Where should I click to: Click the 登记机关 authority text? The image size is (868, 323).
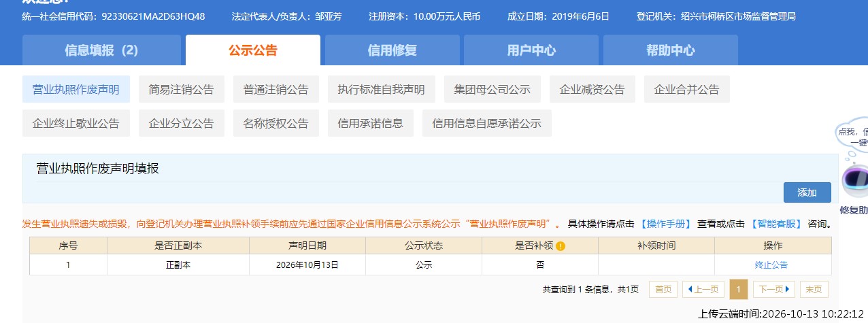[x=716, y=16]
